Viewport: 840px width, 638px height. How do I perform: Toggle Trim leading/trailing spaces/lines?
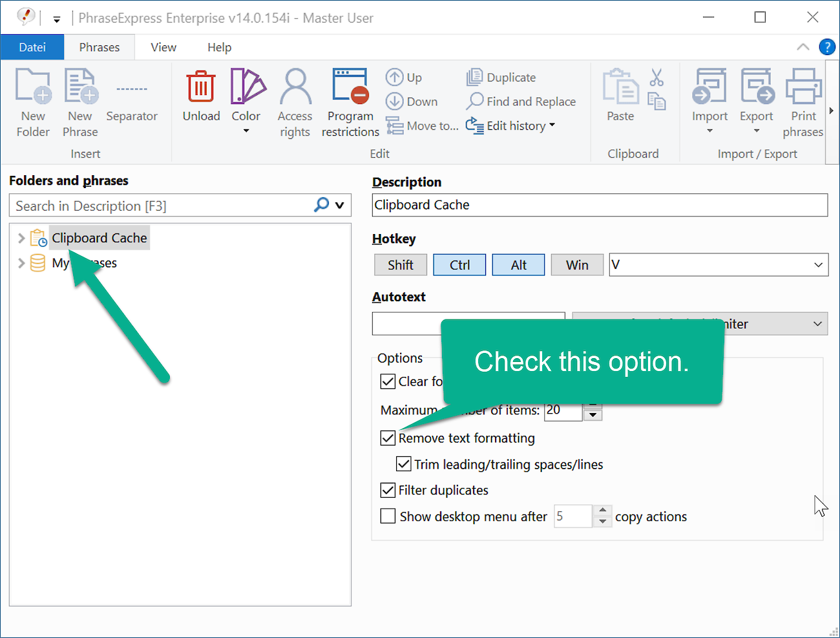point(404,464)
